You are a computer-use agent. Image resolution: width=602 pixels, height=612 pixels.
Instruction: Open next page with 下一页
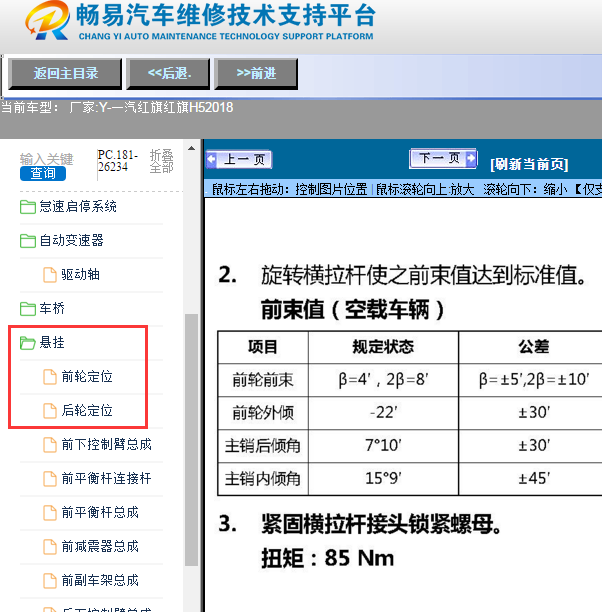point(443,158)
